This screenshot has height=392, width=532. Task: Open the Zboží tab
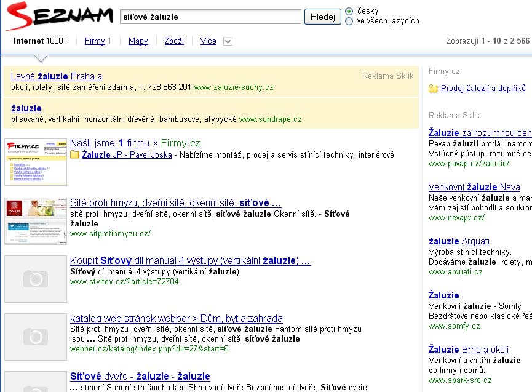(174, 41)
